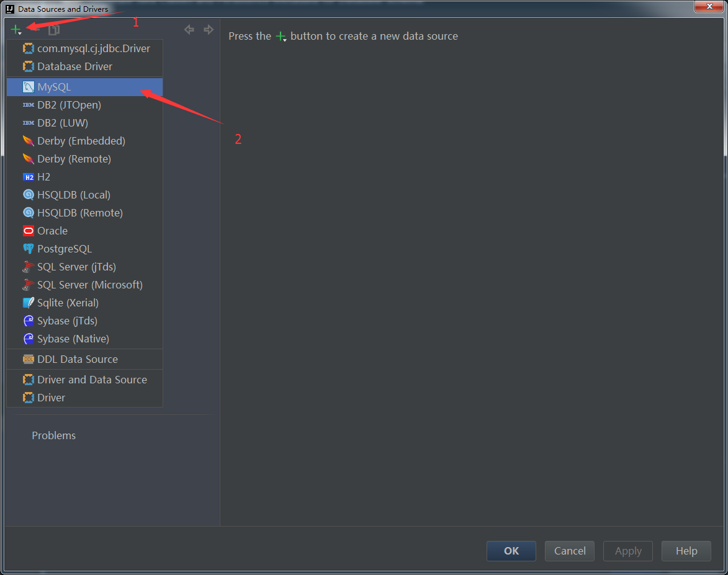
Task: Select Driver and Data Source option
Action: pyautogui.click(x=85, y=380)
